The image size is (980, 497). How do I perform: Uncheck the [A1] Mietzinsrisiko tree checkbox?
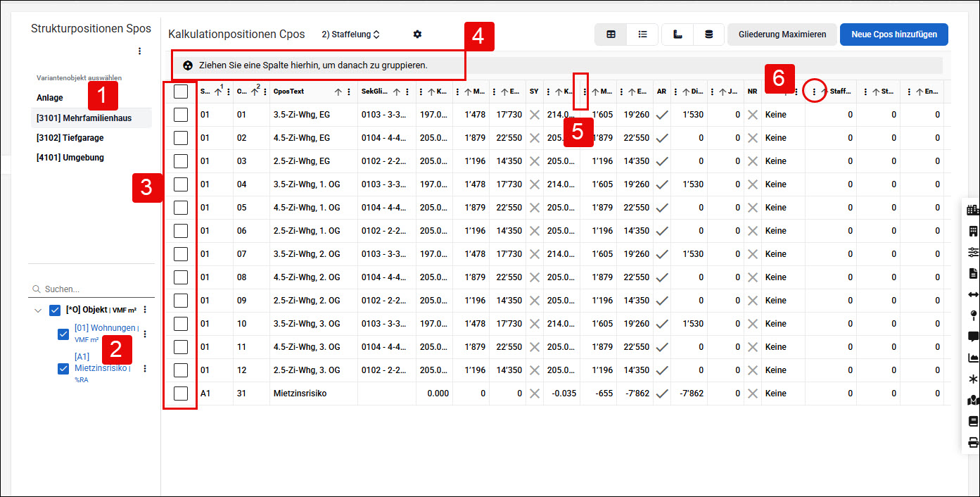[x=63, y=368]
